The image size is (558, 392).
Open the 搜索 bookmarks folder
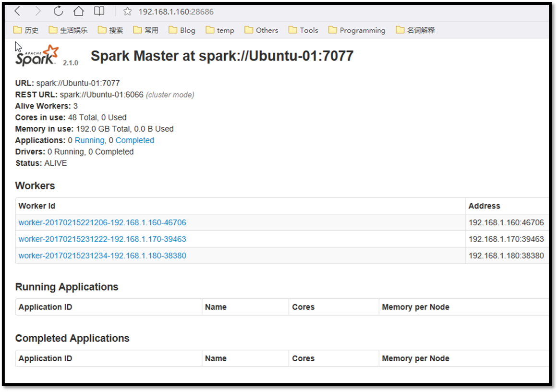[x=110, y=30]
